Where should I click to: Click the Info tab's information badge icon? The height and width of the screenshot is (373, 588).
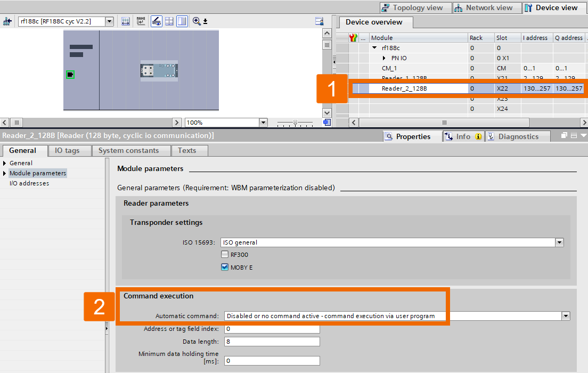[478, 136]
